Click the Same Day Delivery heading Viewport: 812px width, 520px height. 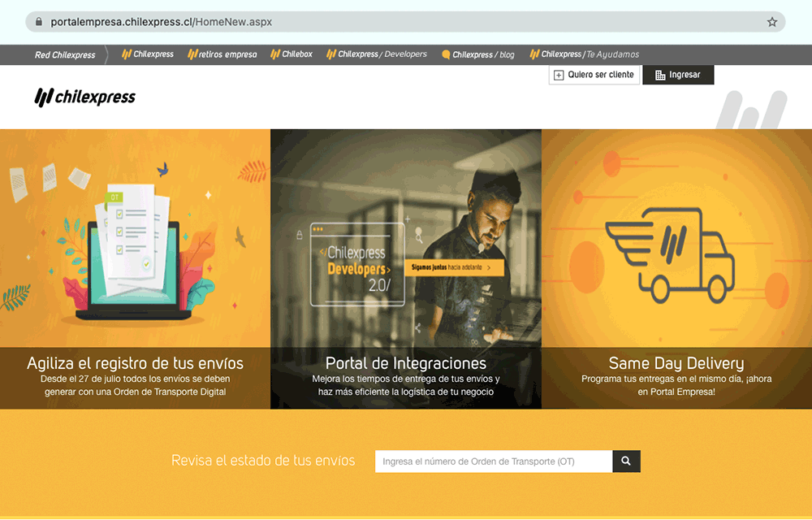676,363
